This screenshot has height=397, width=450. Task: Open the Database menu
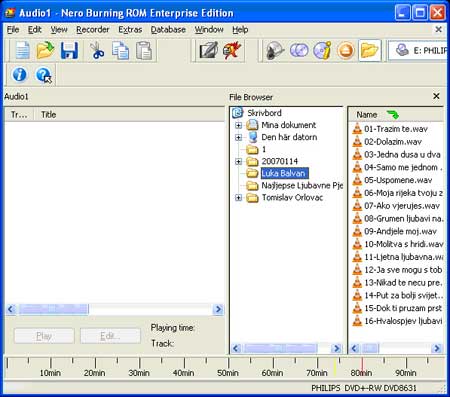point(168,30)
